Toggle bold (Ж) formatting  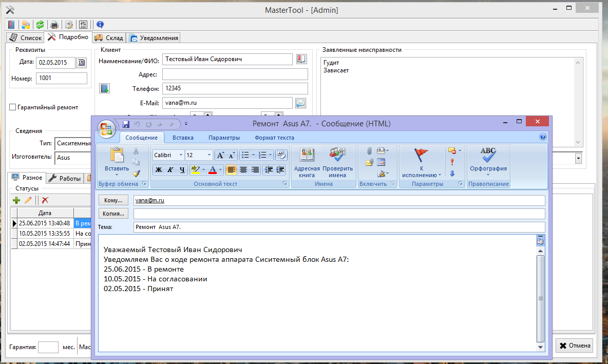[159, 169]
